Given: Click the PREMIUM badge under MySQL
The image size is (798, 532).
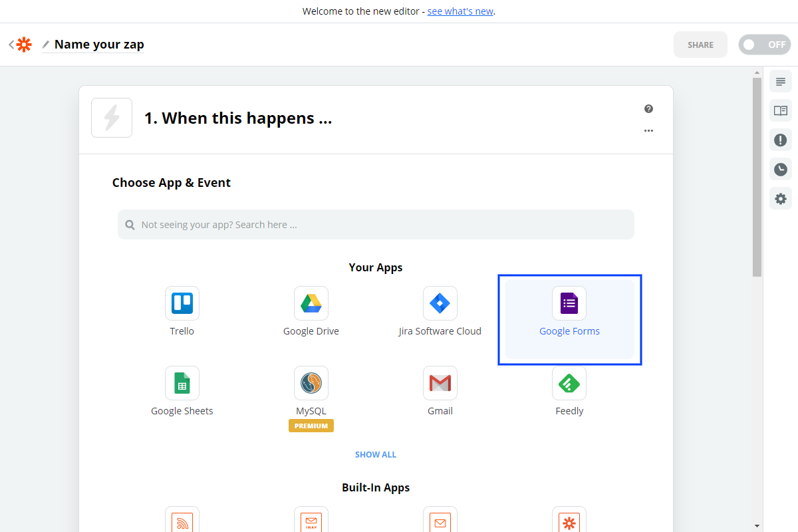Looking at the screenshot, I should click(x=311, y=426).
